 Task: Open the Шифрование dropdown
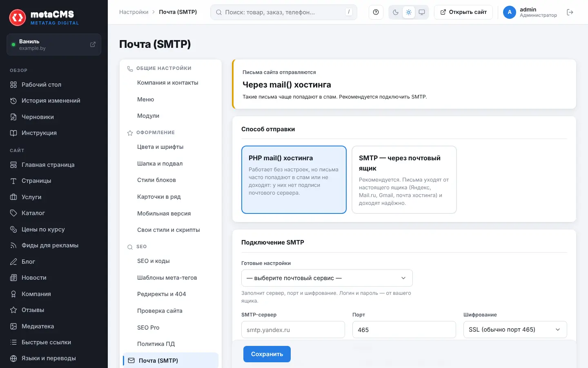(515, 330)
